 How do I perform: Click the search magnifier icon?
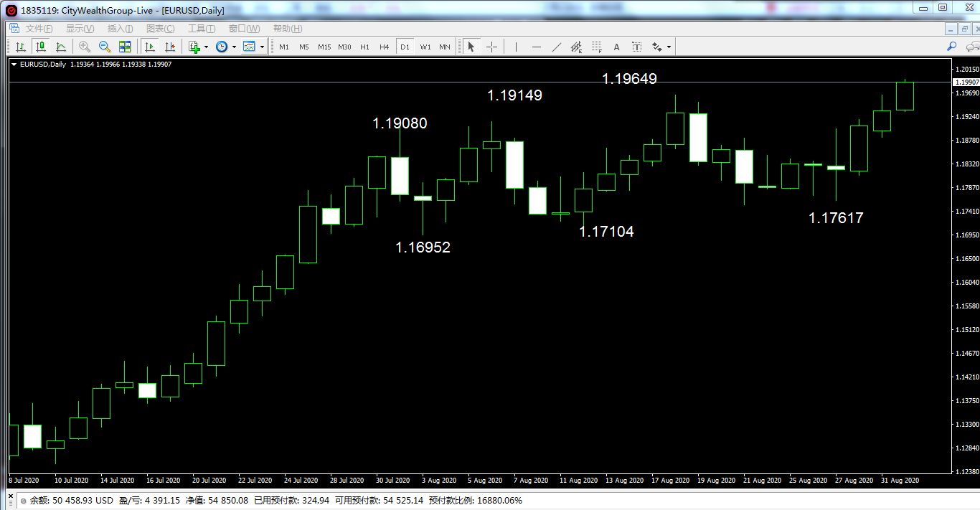click(952, 47)
